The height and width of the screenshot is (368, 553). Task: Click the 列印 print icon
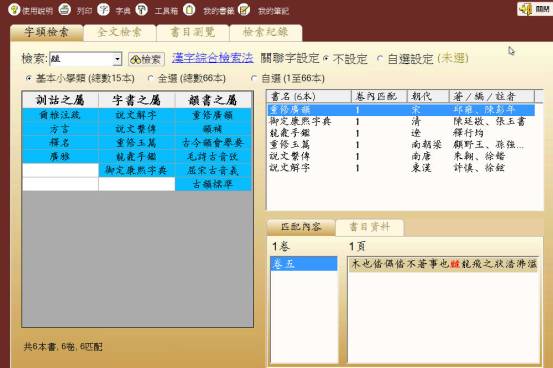tap(65, 10)
